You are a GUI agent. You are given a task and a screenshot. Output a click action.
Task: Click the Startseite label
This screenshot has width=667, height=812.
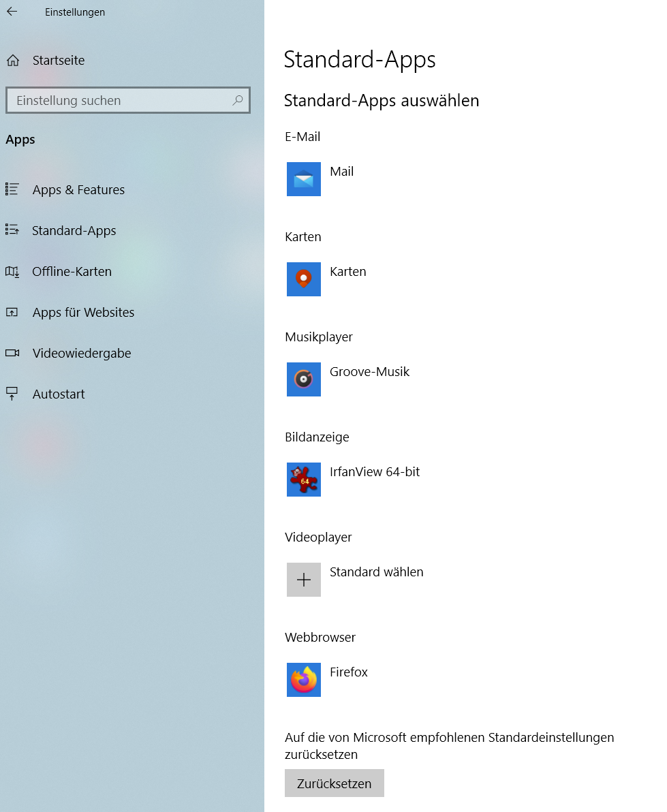click(59, 61)
